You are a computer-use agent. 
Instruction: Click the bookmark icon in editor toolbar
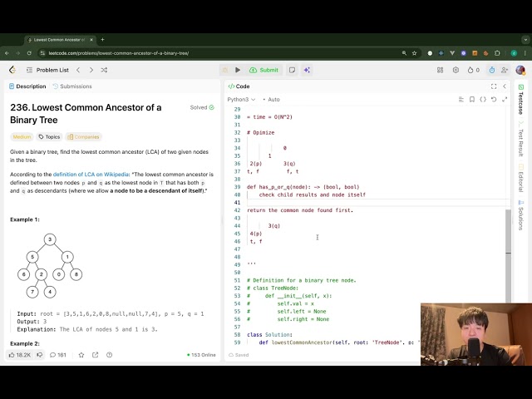pyautogui.click(x=472, y=100)
